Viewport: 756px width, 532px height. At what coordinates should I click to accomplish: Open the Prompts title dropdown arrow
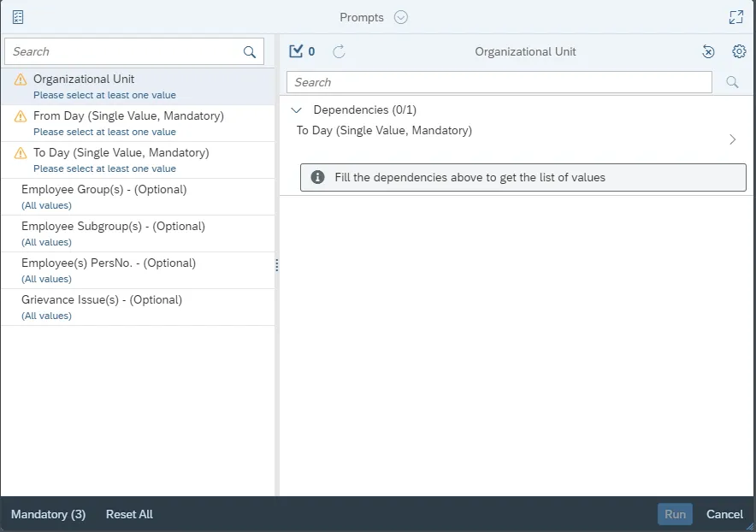(x=401, y=17)
